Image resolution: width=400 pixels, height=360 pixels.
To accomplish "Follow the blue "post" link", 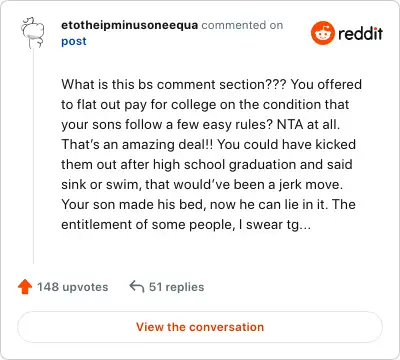I will (x=74, y=41).
